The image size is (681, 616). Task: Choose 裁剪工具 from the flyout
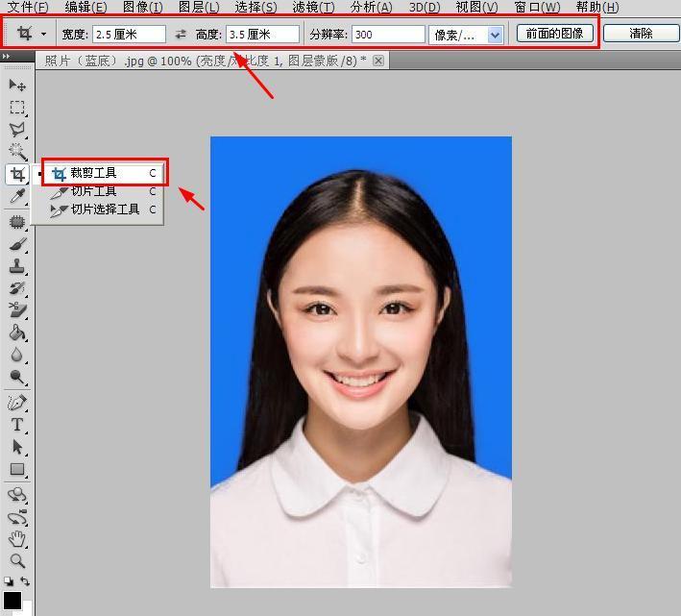(x=105, y=173)
